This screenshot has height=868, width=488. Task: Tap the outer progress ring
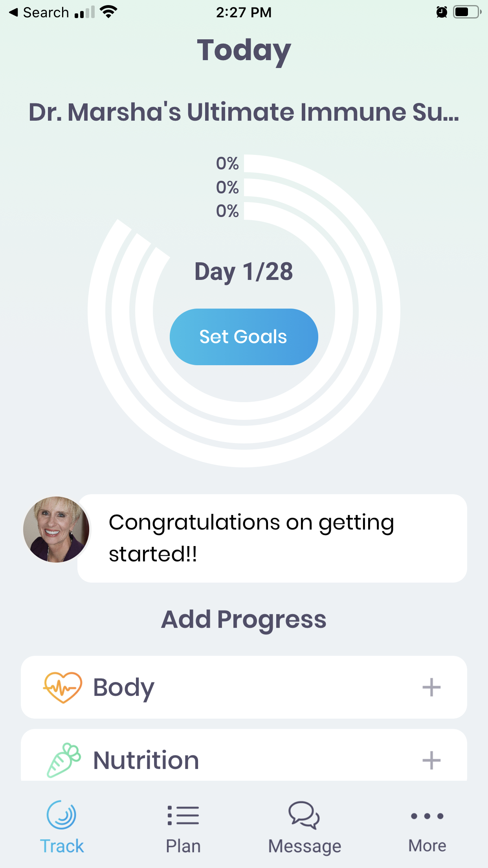pos(391,311)
